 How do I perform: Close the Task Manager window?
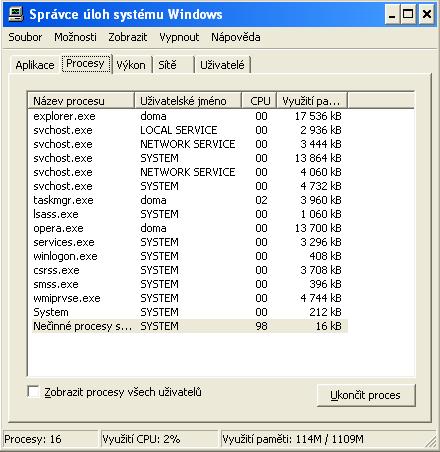pos(427,14)
